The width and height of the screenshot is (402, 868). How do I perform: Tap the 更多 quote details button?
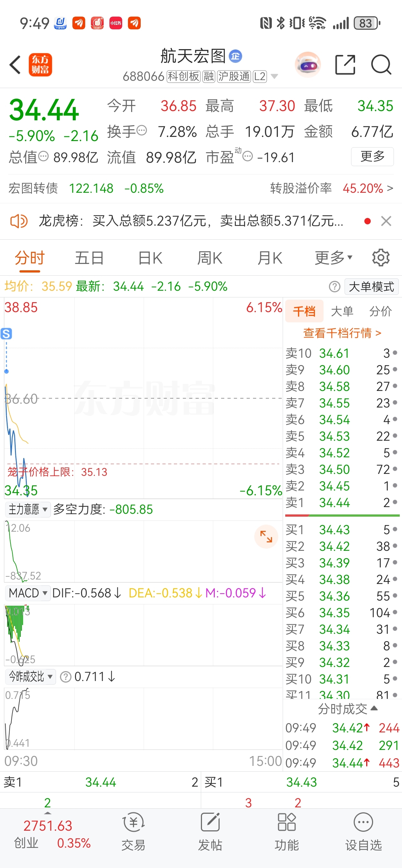(x=372, y=157)
